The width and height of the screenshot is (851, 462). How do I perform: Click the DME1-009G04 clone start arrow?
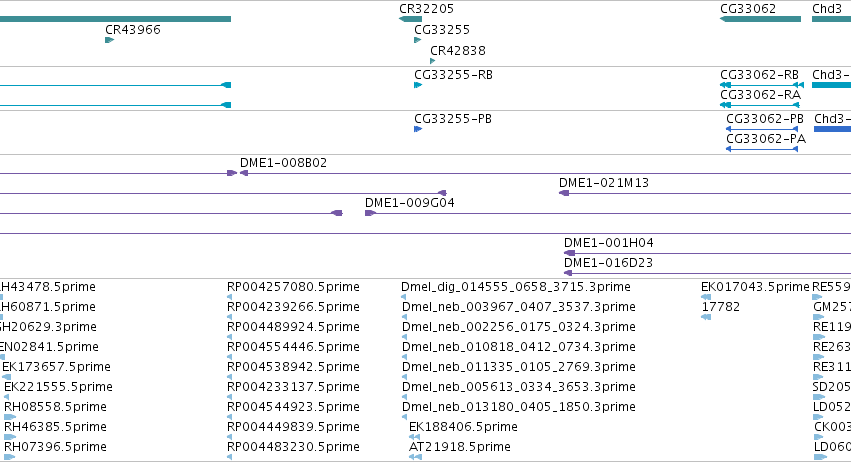pos(370,213)
